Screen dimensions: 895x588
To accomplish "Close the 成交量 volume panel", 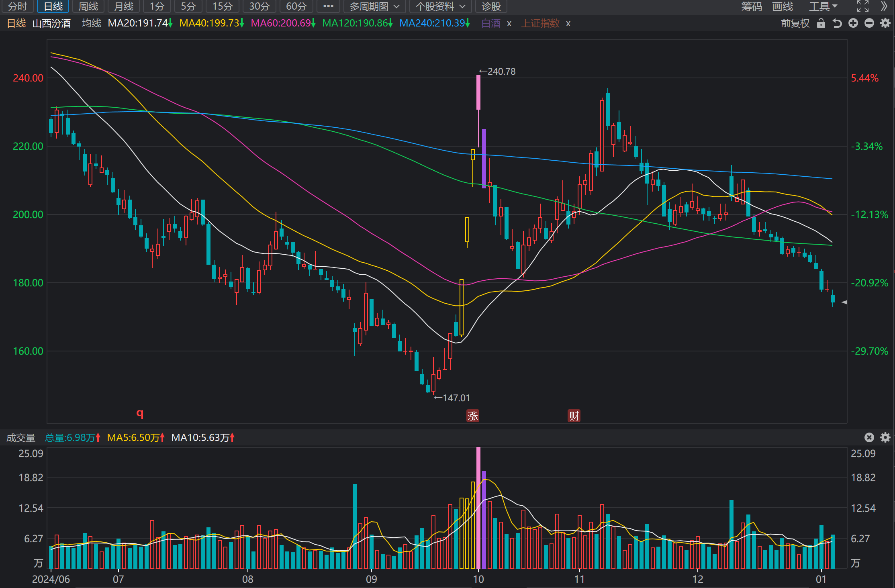I will (x=869, y=437).
